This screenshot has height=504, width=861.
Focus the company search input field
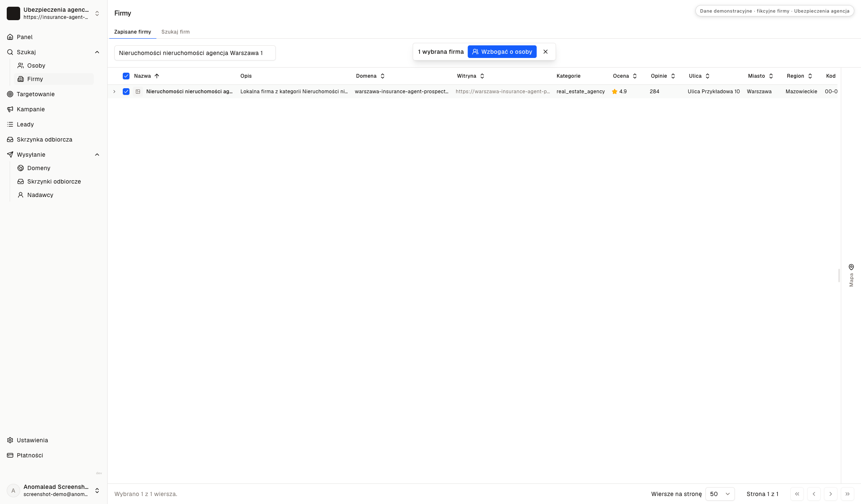point(195,53)
